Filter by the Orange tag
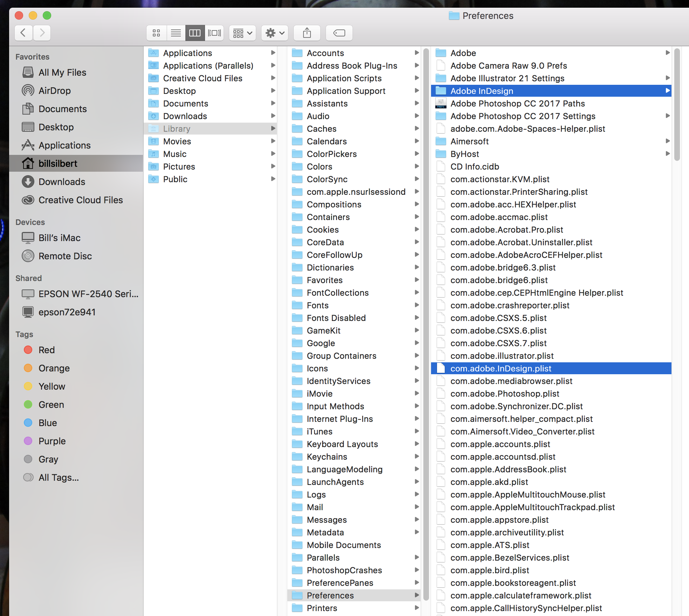This screenshot has width=689, height=616. coord(76,368)
